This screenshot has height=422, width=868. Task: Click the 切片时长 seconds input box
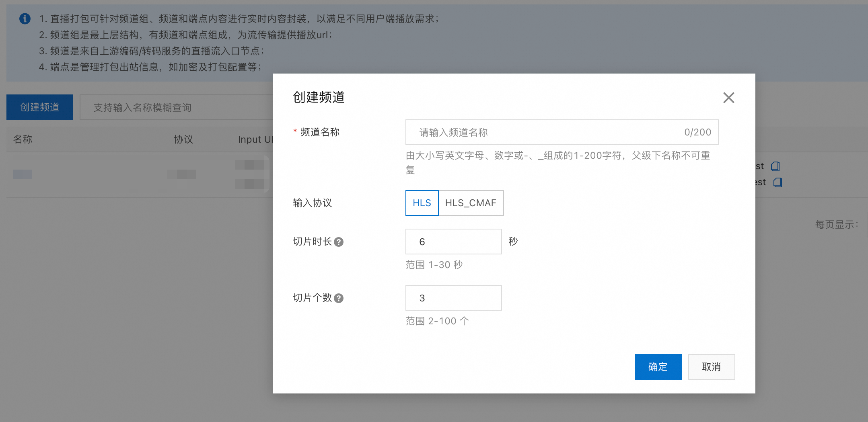click(453, 242)
